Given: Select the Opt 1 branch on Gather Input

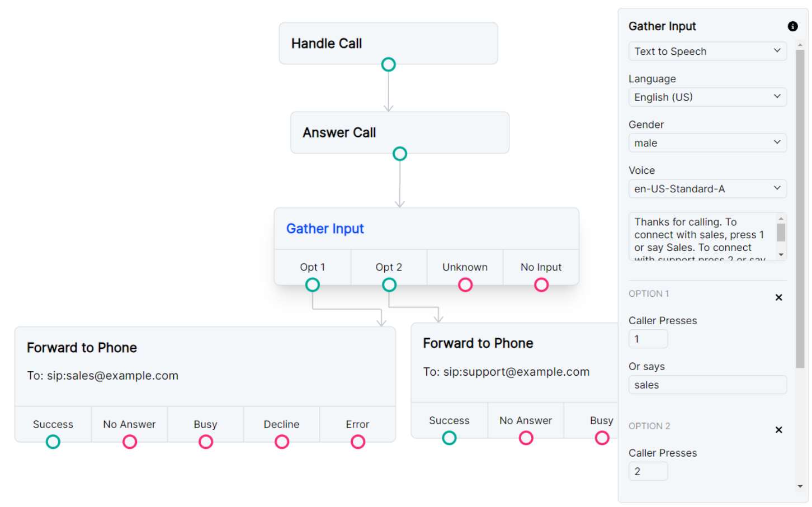Looking at the screenshot, I should pos(313,267).
